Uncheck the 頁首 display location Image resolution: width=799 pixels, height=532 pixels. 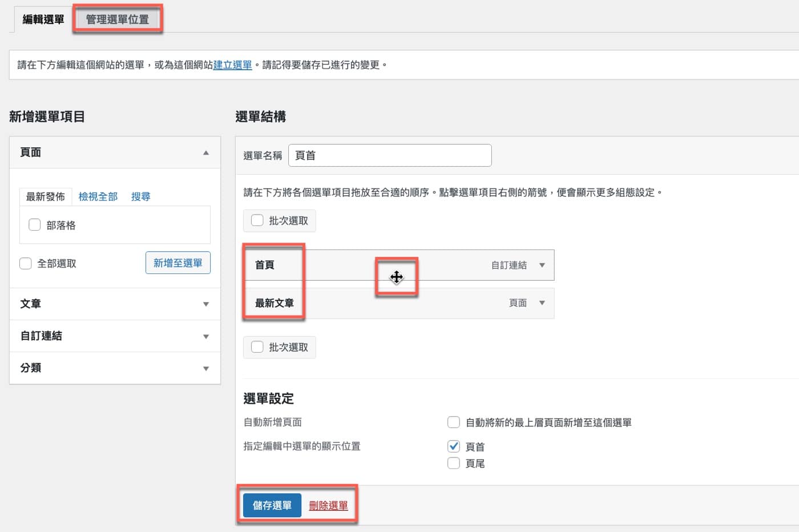click(x=454, y=446)
